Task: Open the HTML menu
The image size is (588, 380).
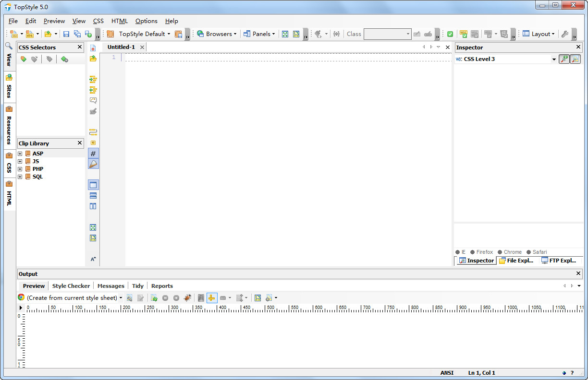Action: (120, 21)
